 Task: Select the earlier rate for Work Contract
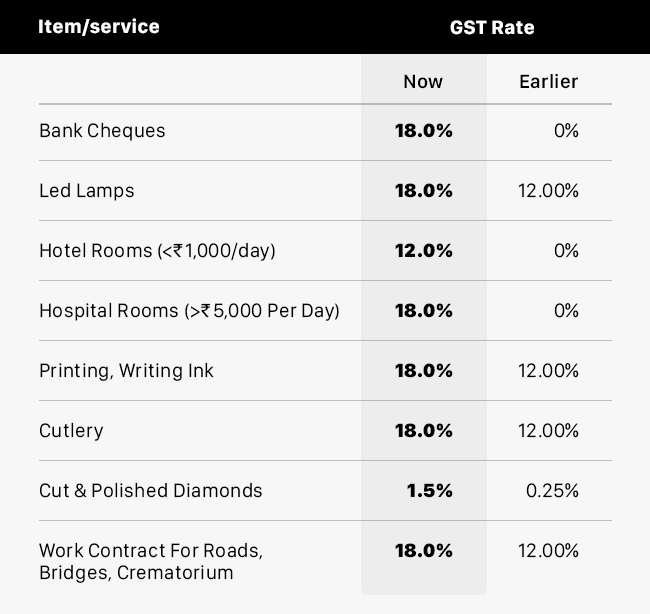click(548, 551)
